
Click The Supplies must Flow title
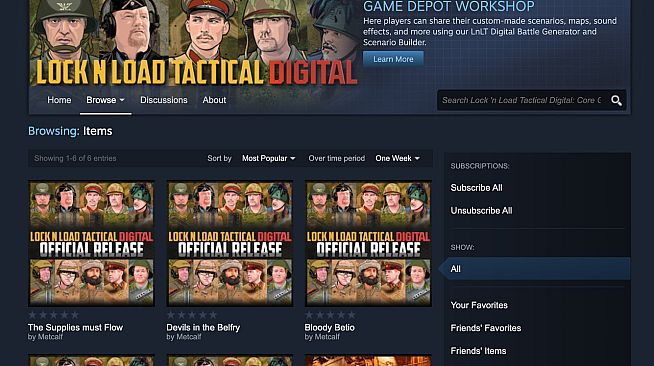click(x=75, y=328)
